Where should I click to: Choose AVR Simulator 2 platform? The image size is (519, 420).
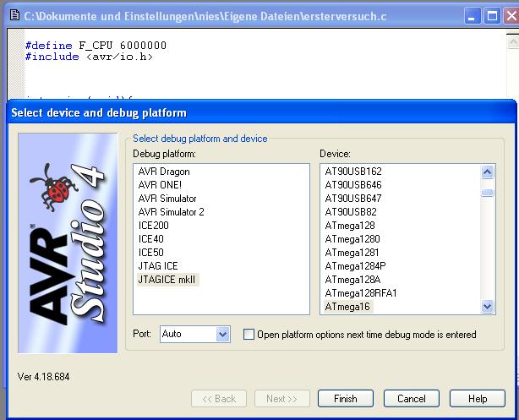pyautogui.click(x=171, y=212)
